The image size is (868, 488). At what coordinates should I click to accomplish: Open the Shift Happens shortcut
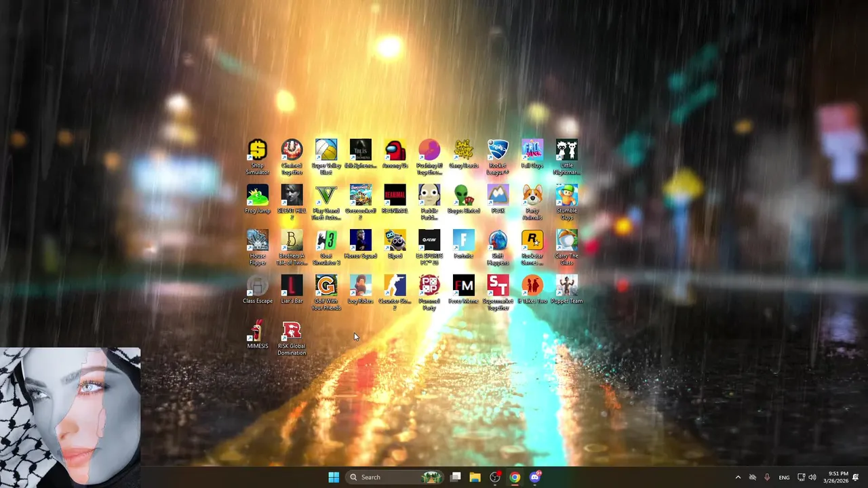point(498,247)
